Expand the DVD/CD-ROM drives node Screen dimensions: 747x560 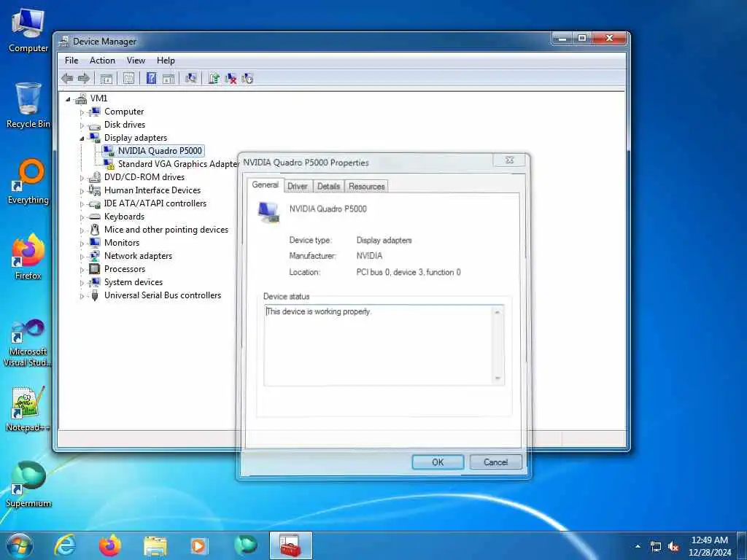coord(82,178)
